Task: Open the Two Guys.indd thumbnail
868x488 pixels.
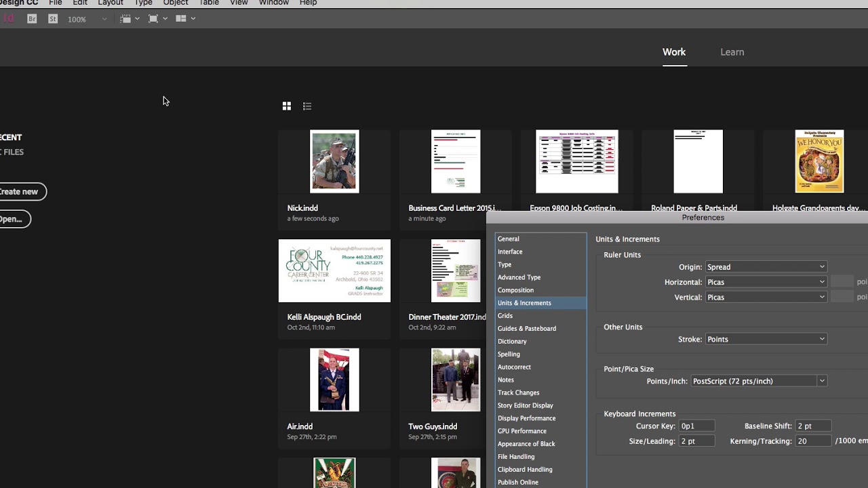Action: (456, 380)
